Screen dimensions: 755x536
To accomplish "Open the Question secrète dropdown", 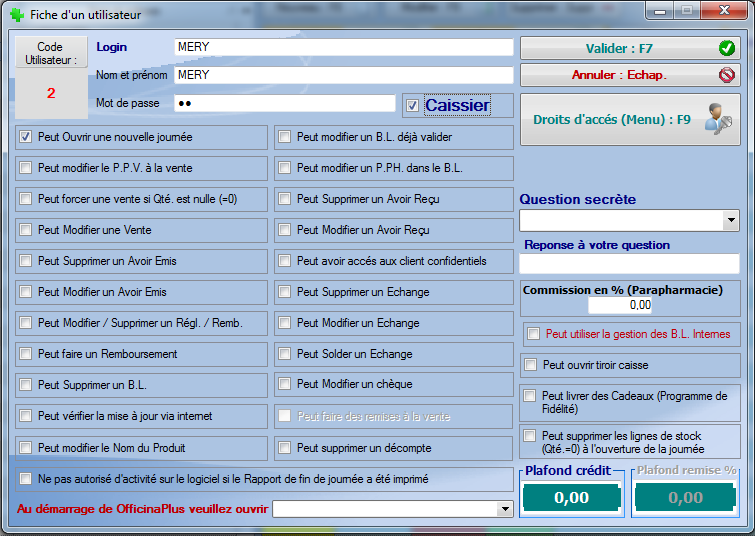I will point(730,220).
